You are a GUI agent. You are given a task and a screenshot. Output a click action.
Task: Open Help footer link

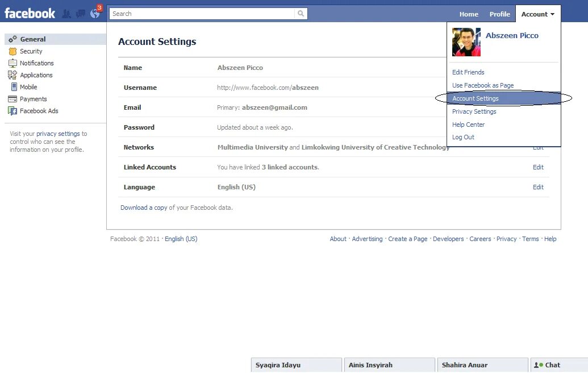click(550, 239)
